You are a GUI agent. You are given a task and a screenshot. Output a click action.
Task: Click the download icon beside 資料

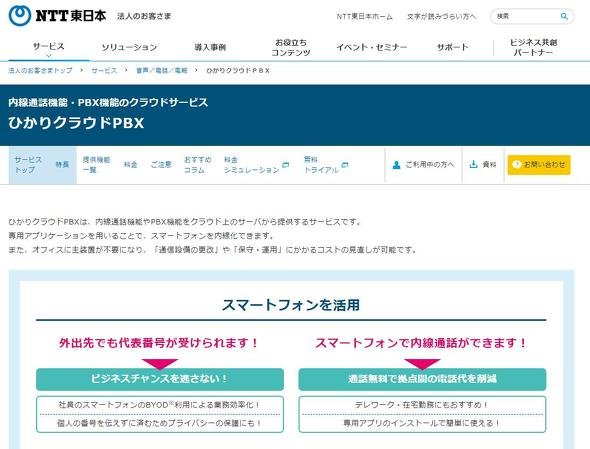coord(473,164)
